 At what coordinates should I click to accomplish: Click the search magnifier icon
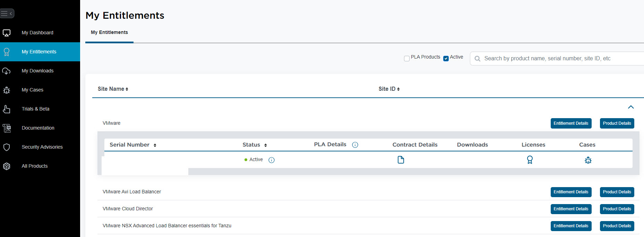click(x=478, y=59)
